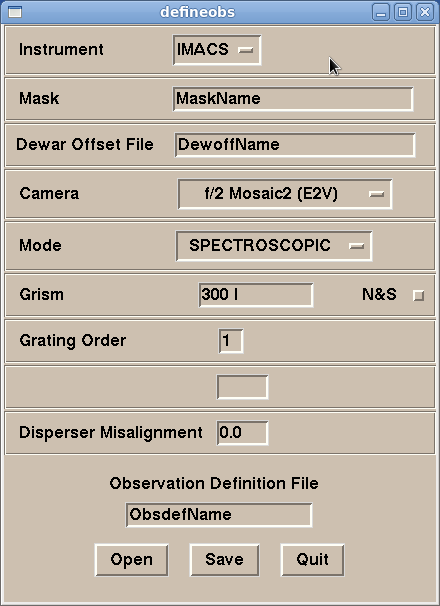This screenshot has height=606, width=440.
Task: Click the empty unlabeled input field below Grating Order
Action: (x=242, y=387)
